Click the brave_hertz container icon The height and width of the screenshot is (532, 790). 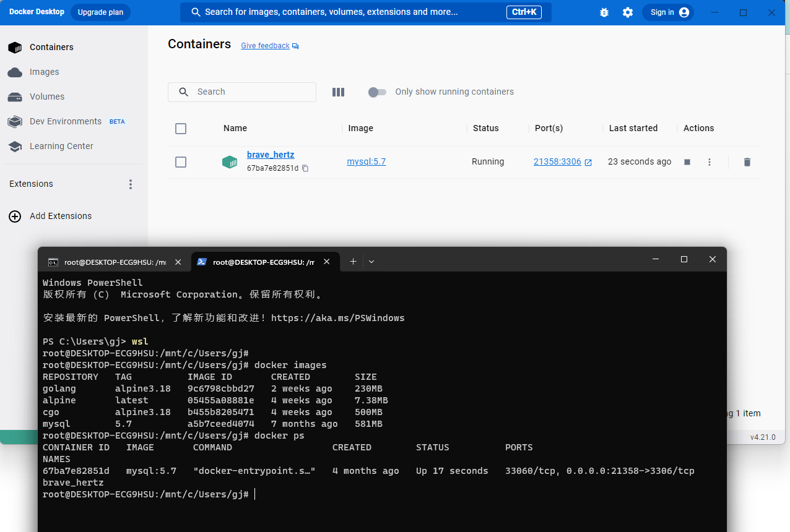tap(230, 162)
